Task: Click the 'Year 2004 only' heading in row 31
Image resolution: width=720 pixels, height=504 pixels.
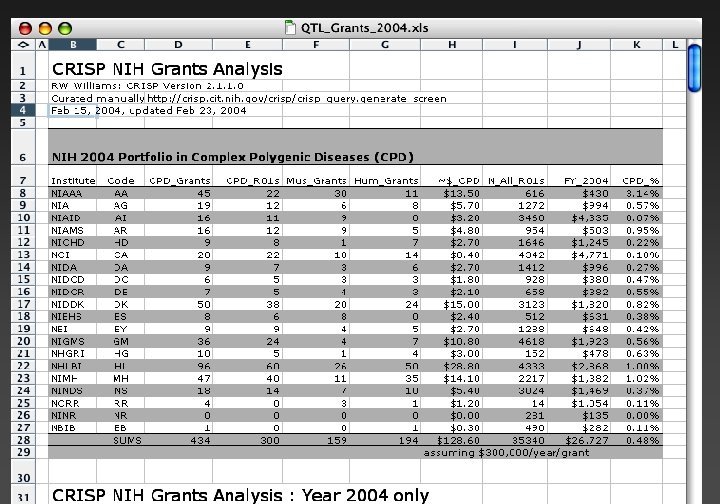Action: (x=365, y=495)
